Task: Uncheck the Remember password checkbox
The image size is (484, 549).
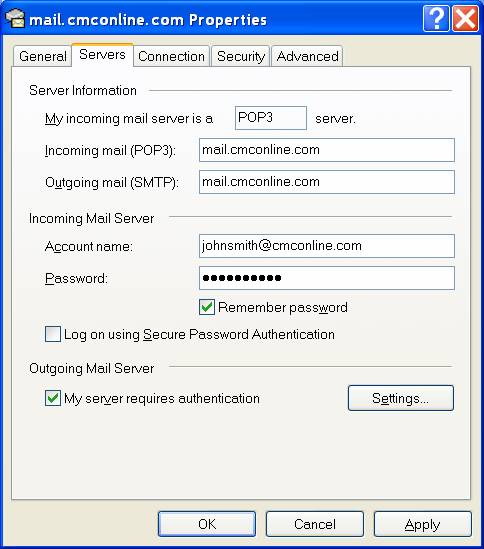Action: [207, 307]
